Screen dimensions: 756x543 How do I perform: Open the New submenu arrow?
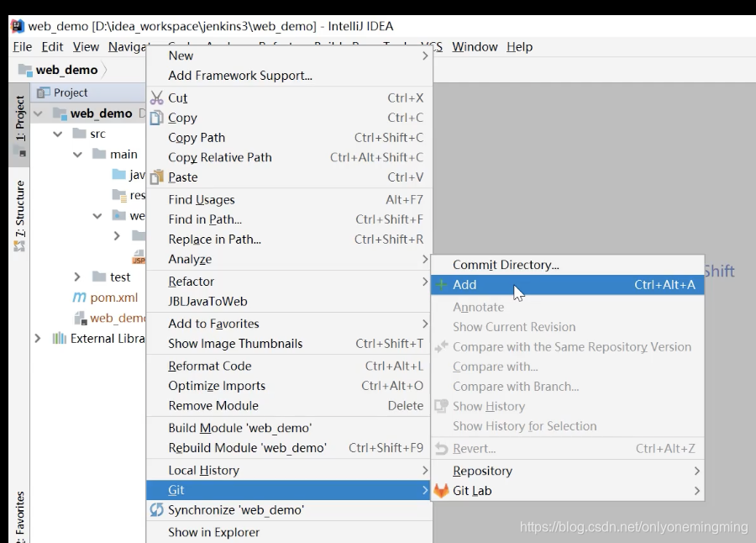click(x=425, y=56)
